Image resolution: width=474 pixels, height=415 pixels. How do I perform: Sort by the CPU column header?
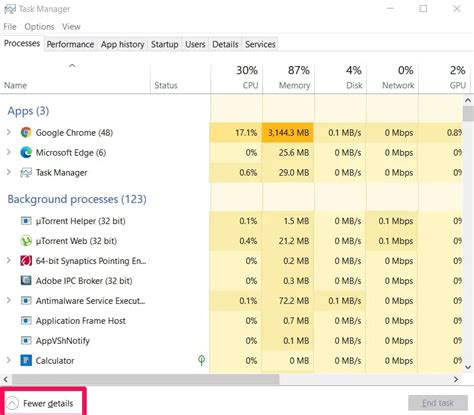click(x=237, y=79)
